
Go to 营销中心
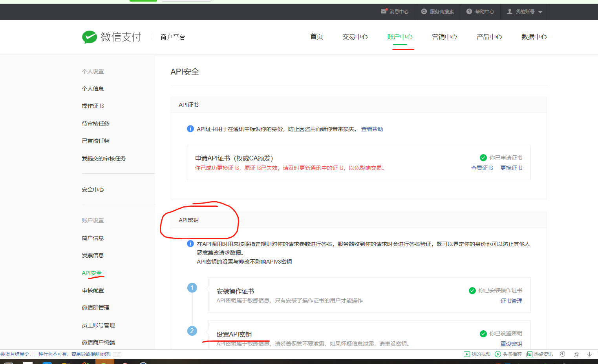444,36
